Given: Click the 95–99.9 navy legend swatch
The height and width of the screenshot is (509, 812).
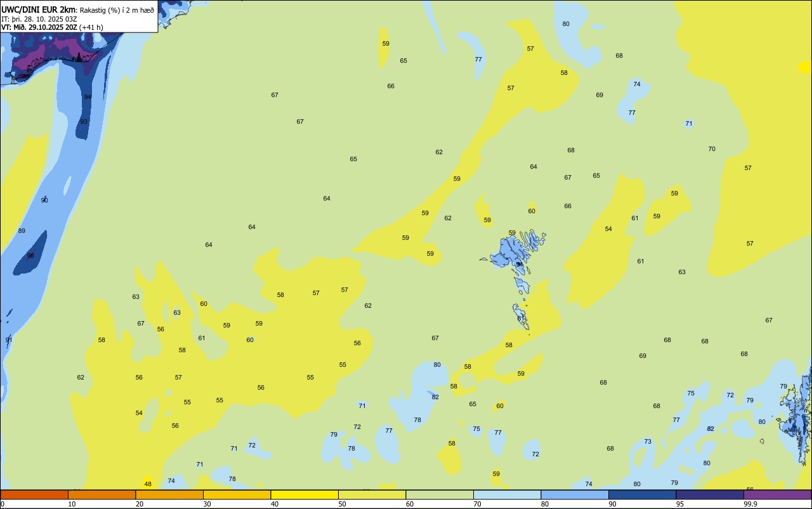Looking at the screenshot, I should coord(710,494).
